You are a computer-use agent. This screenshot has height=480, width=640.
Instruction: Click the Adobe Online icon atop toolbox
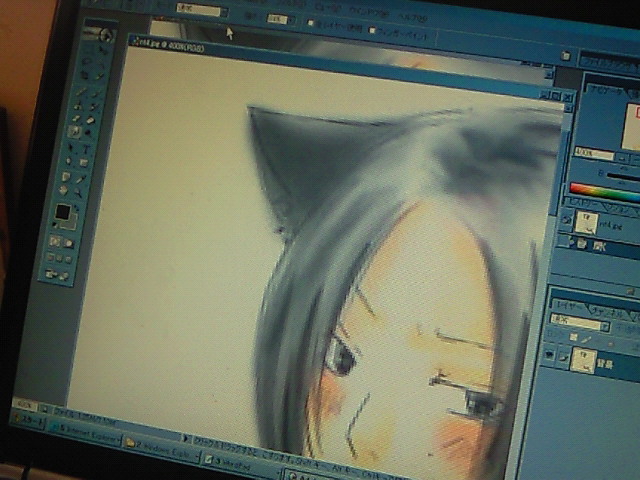pos(99,34)
